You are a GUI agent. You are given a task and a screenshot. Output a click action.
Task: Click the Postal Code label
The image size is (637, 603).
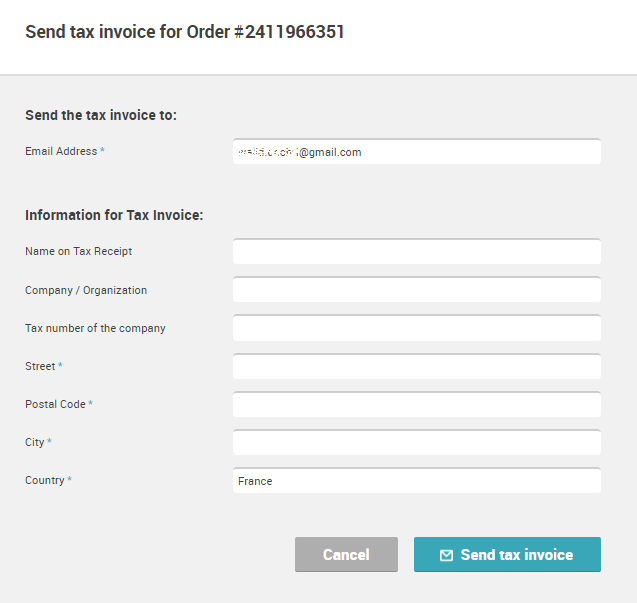click(55, 404)
